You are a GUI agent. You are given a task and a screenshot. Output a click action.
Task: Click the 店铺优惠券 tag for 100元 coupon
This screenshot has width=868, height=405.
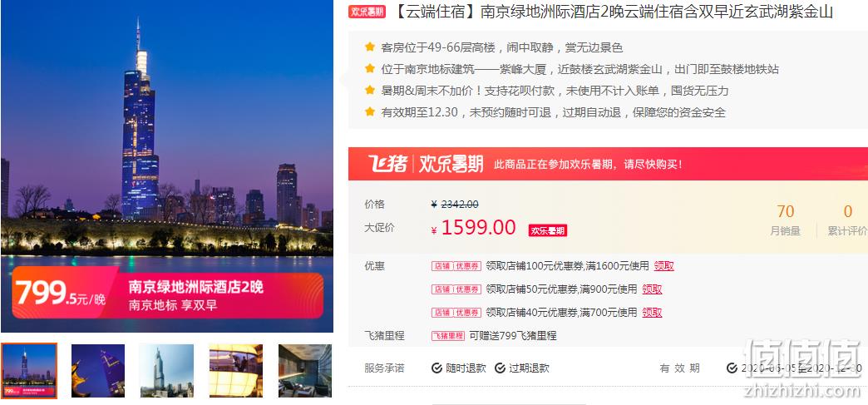pyautogui.click(x=456, y=266)
